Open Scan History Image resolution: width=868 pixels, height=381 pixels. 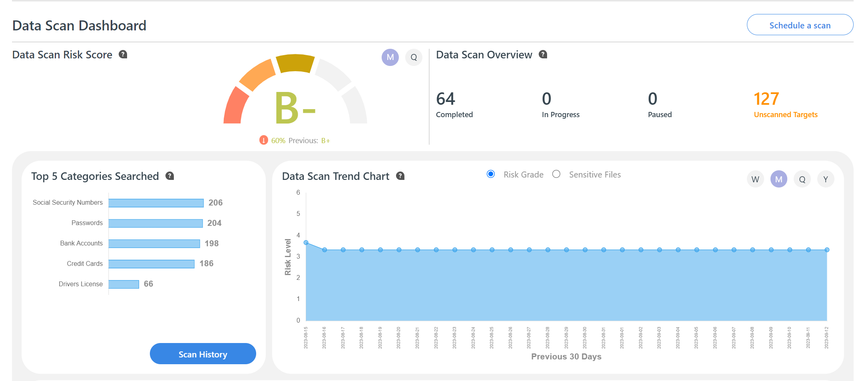(203, 354)
